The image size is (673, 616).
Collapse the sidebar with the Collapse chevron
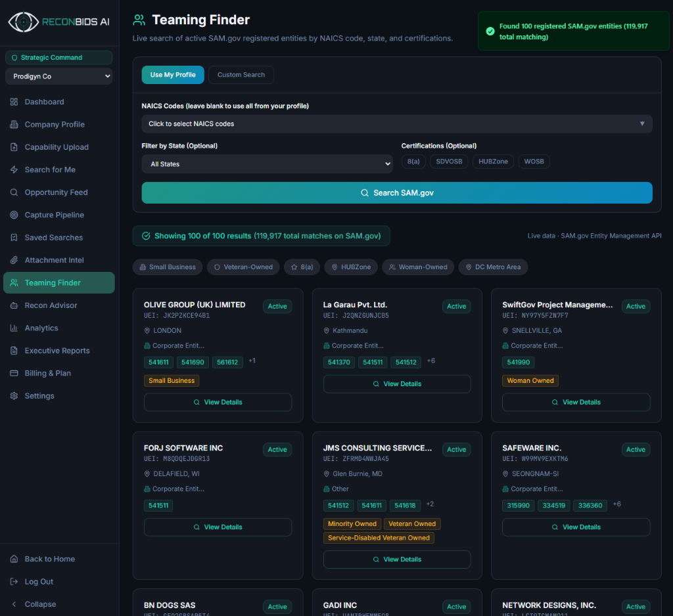point(14,604)
